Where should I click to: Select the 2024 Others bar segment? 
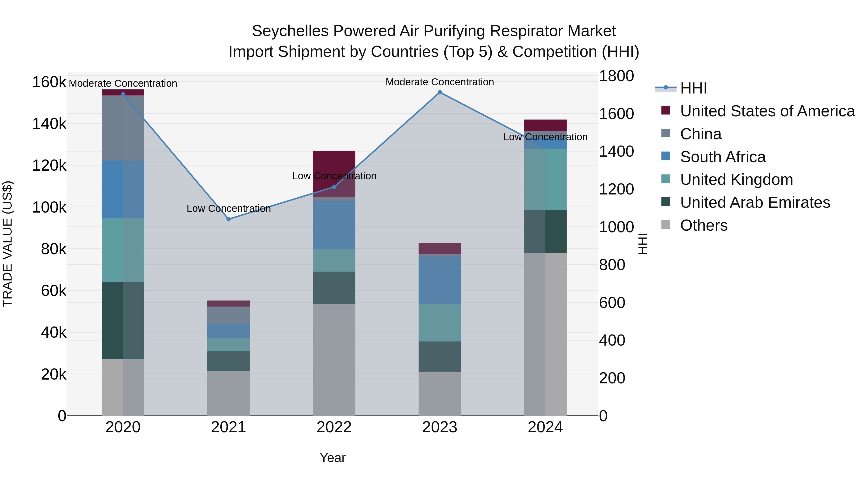click(x=545, y=334)
